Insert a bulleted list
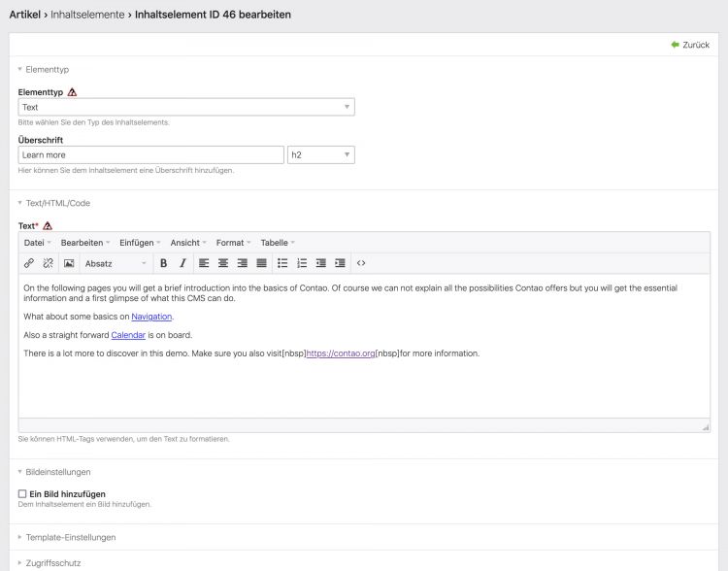 tap(282, 263)
